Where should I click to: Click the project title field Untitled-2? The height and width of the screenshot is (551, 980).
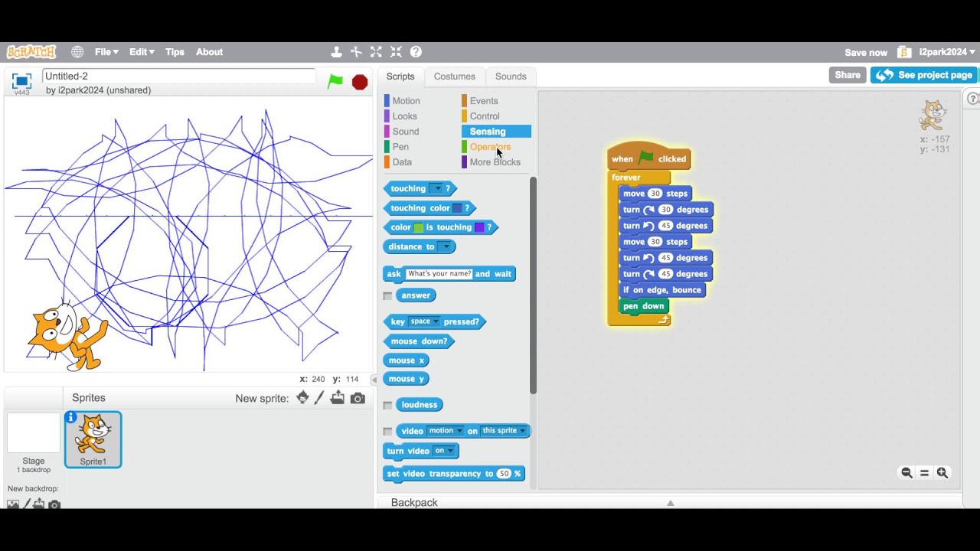(179, 76)
